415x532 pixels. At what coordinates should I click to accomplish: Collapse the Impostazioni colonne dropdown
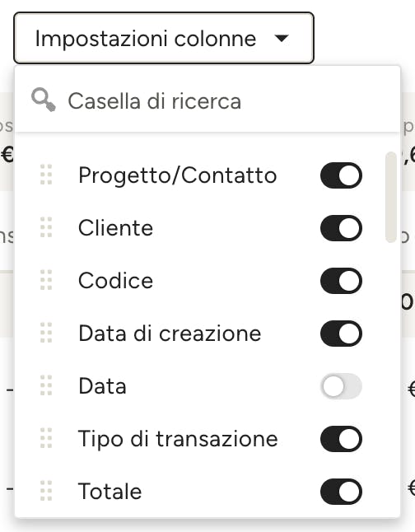[x=164, y=38]
